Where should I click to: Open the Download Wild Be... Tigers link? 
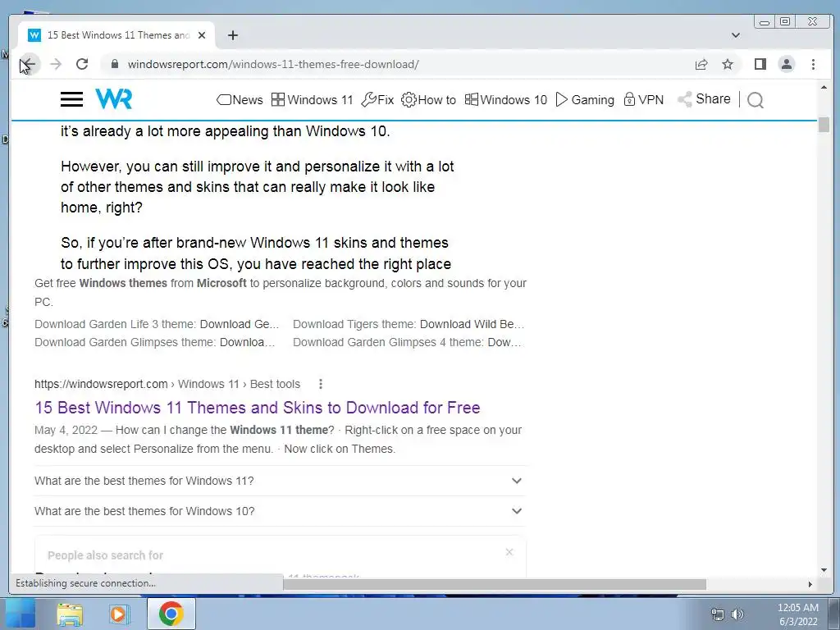pos(472,324)
